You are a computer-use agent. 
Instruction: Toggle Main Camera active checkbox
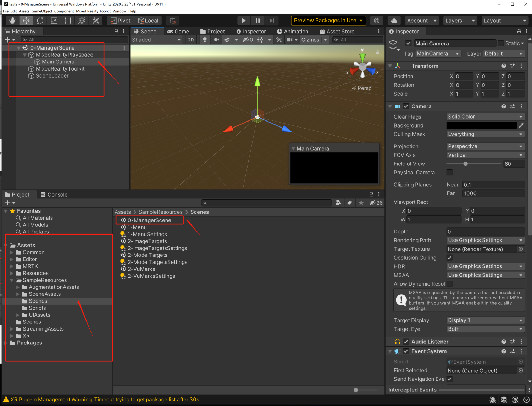tap(409, 43)
